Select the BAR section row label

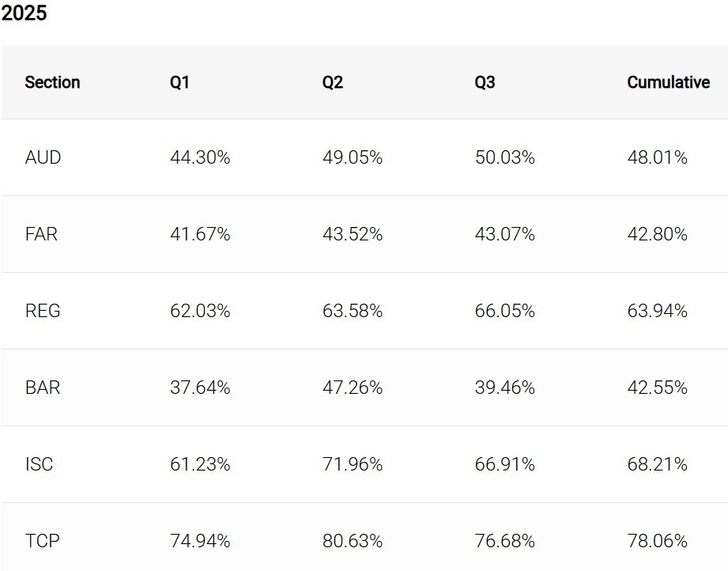(x=43, y=388)
